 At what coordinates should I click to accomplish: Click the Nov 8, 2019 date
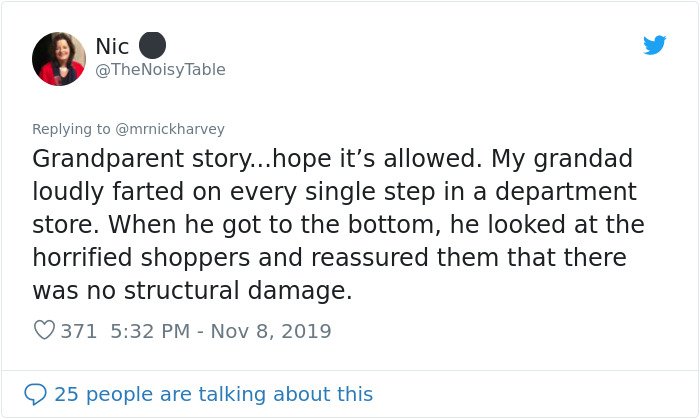pos(271,331)
